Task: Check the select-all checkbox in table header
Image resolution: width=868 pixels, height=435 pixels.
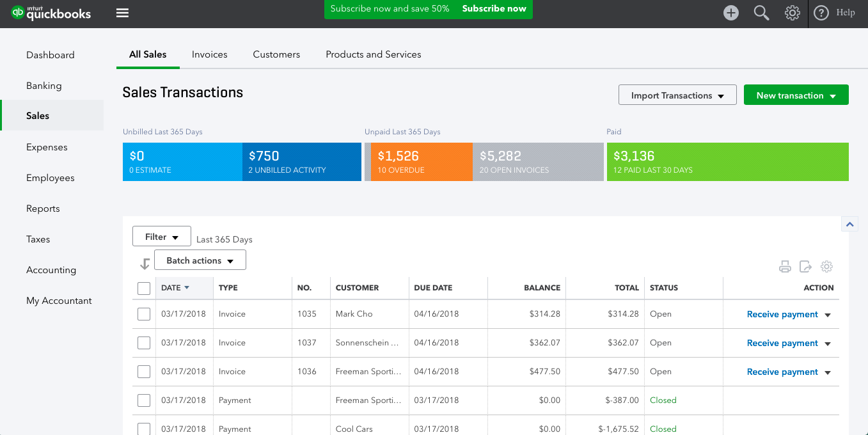Action: pyautogui.click(x=144, y=289)
